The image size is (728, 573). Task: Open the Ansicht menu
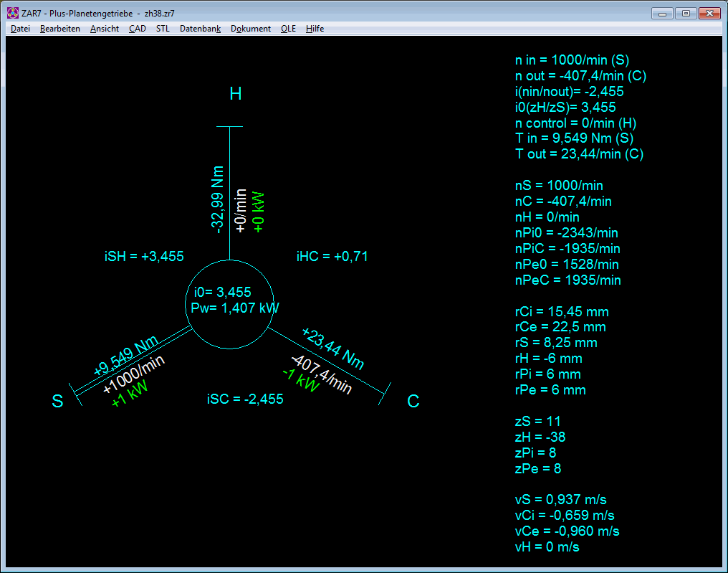(x=105, y=29)
